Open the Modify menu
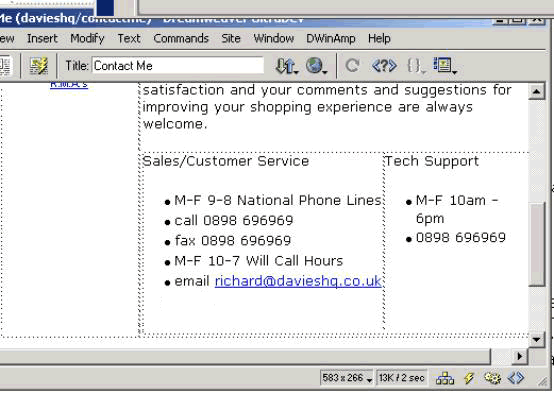554x394 pixels. [x=87, y=39]
